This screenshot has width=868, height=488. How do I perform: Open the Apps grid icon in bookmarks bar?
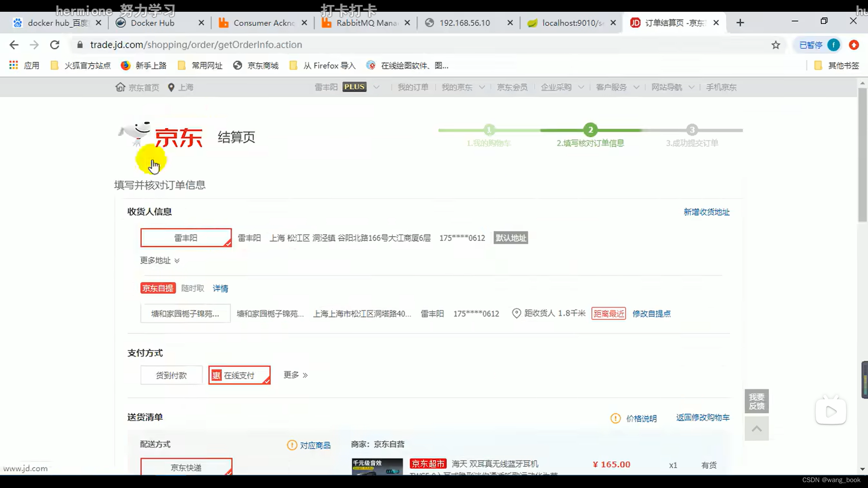14,66
